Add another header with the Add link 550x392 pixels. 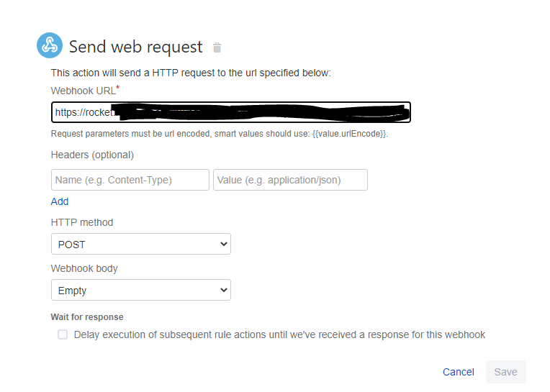(60, 201)
